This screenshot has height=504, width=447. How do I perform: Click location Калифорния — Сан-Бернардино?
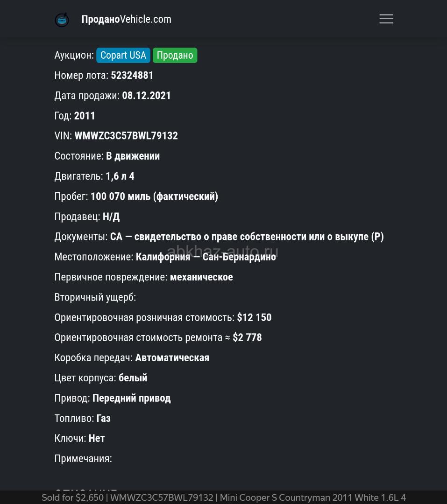point(206,257)
